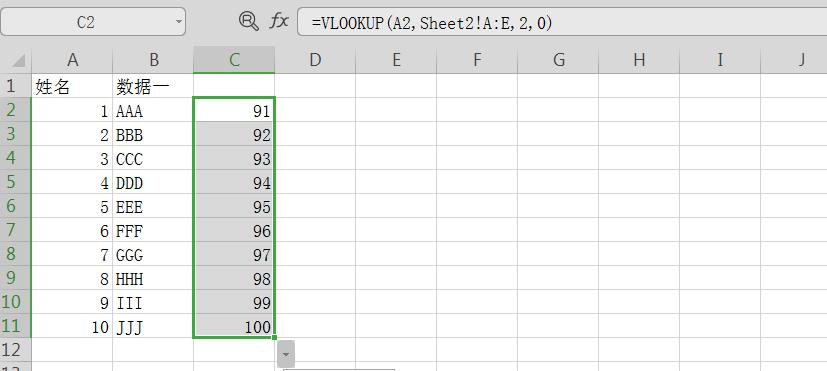Open the autofill options button below C11
Image resolution: width=827 pixels, height=371 pixels.
tap(286, 354)
